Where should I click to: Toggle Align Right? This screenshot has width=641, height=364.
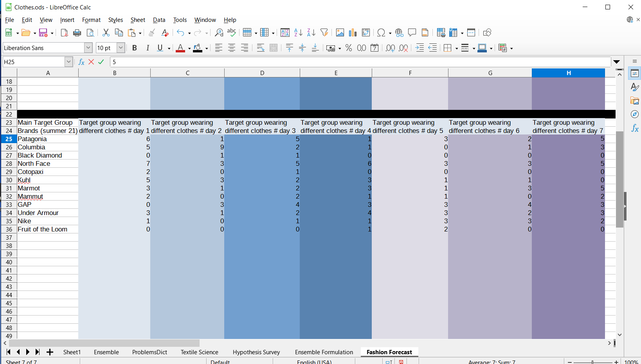(245, 48)
